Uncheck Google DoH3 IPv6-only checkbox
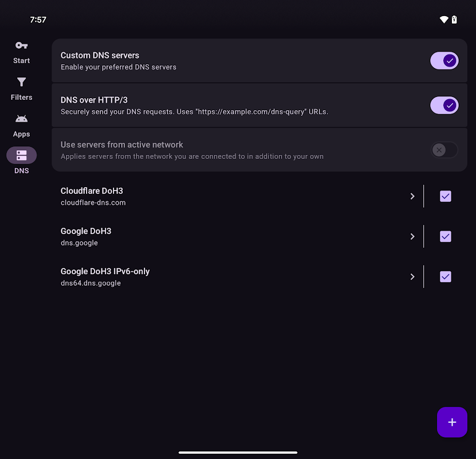 pos(446,277)
